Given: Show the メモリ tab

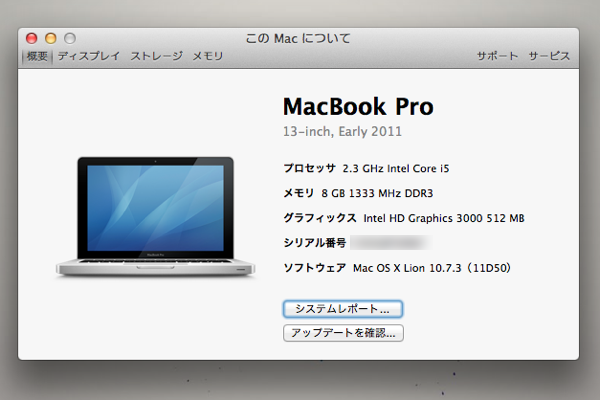Looking at the screenshot, I should coord(207,56).
